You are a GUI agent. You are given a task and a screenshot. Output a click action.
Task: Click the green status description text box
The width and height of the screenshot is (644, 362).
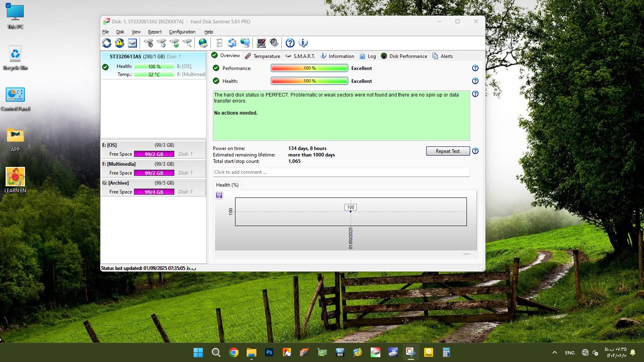341,115
